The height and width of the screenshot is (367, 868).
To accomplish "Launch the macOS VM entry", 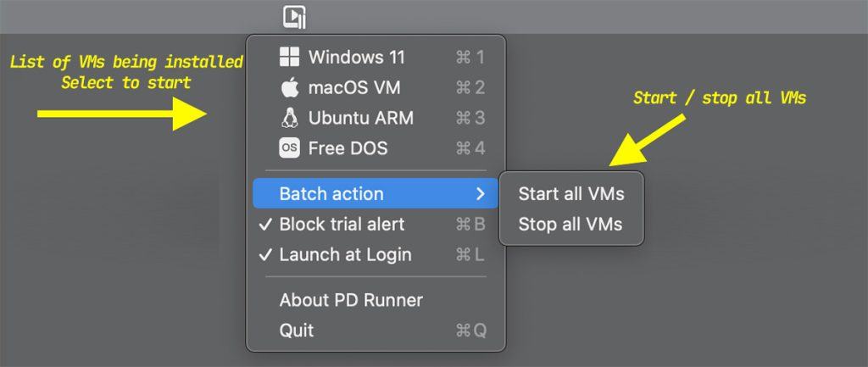I will click(x=376, y=87).
